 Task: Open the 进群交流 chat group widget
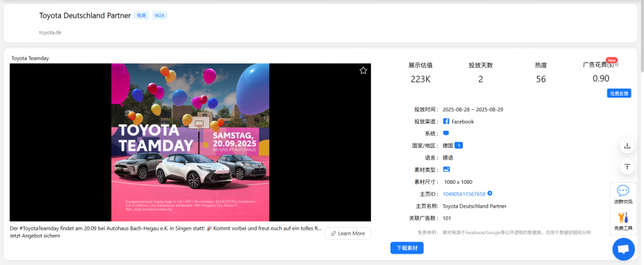click(623, 195)
